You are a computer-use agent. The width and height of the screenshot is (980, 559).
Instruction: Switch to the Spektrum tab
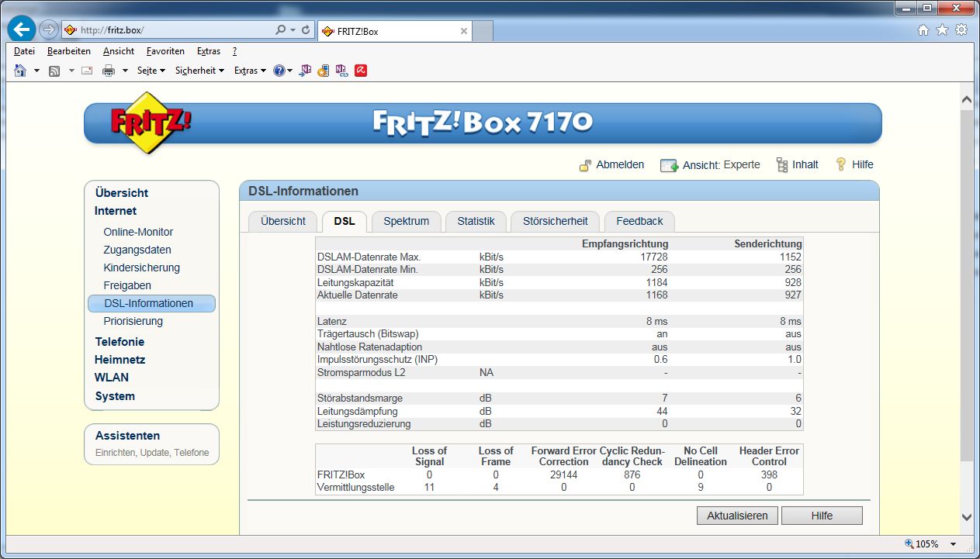click(406, 221)
